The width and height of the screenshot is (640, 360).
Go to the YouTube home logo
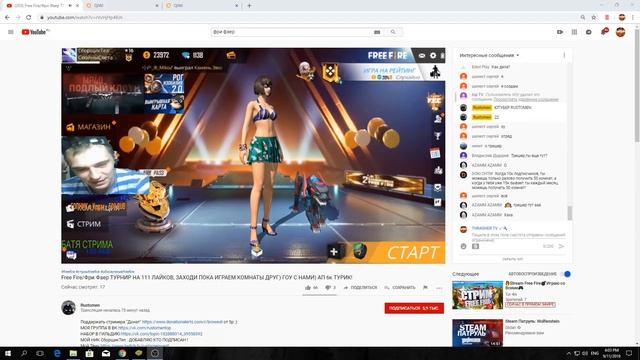[x=35, y=32]
